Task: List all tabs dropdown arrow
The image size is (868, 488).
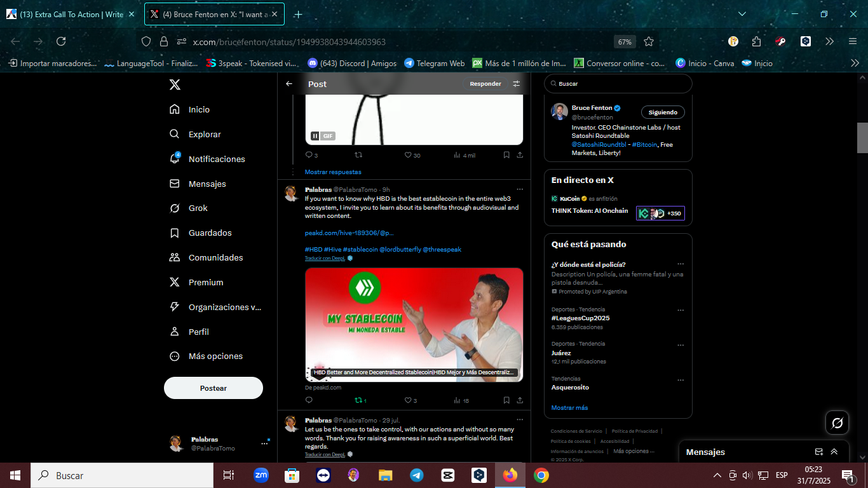Action: click(x=742, y=14)
